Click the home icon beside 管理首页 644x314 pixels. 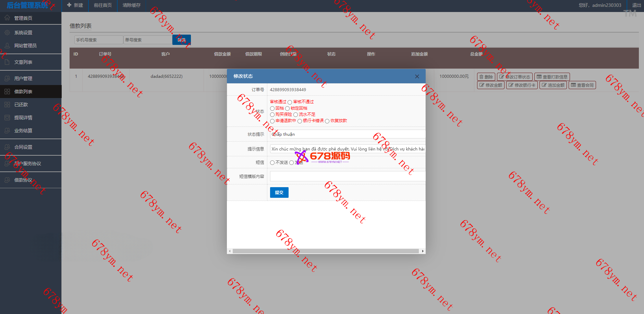(x=7, y=18)
